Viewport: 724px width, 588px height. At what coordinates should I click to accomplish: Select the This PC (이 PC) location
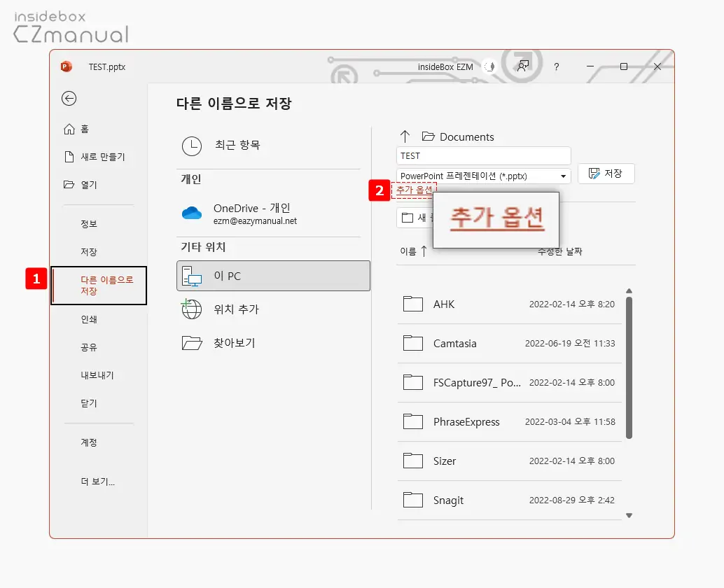tap(273, 276)
